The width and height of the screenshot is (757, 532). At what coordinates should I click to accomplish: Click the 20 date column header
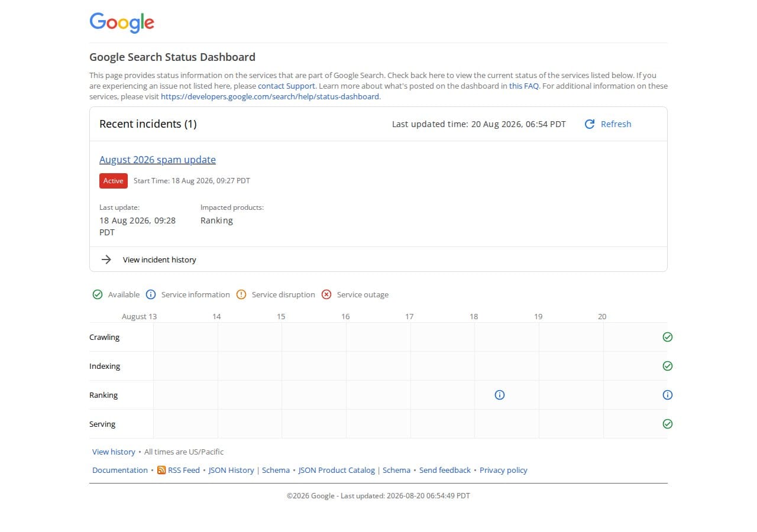point(602,316)
